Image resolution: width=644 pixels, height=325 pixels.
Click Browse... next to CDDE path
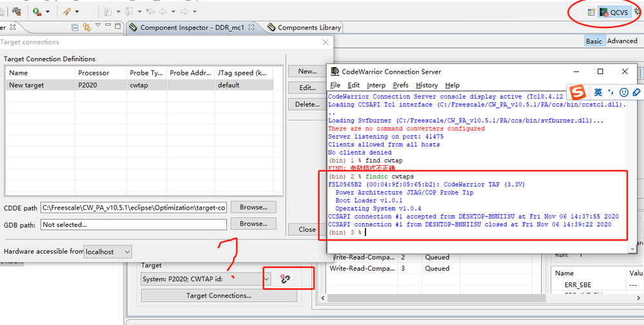point(253,207)
